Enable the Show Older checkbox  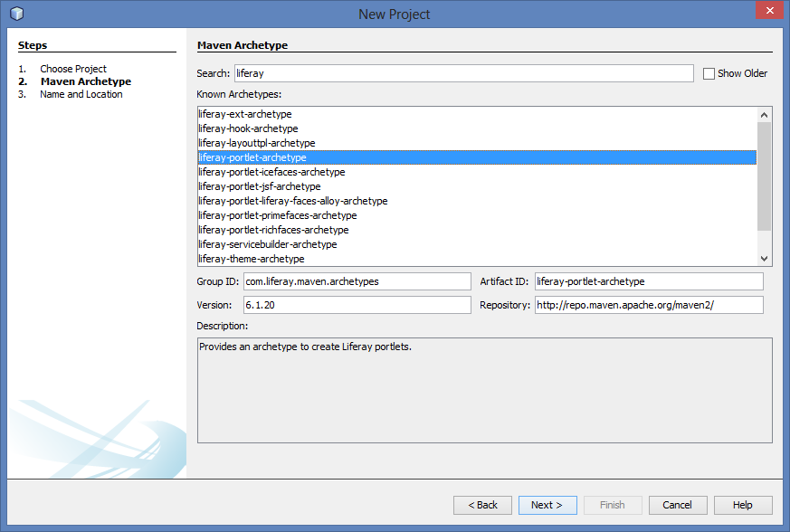tap(709, 73)
